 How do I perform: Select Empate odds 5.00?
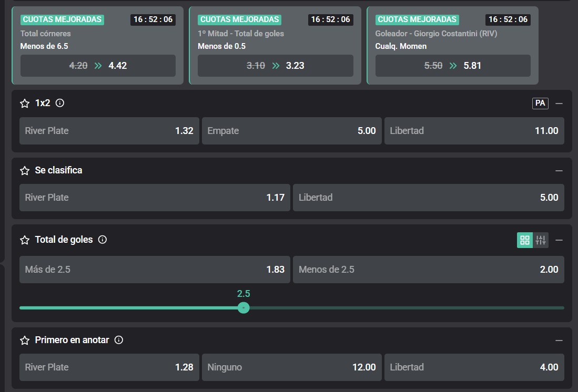click(x=291, y=131)
